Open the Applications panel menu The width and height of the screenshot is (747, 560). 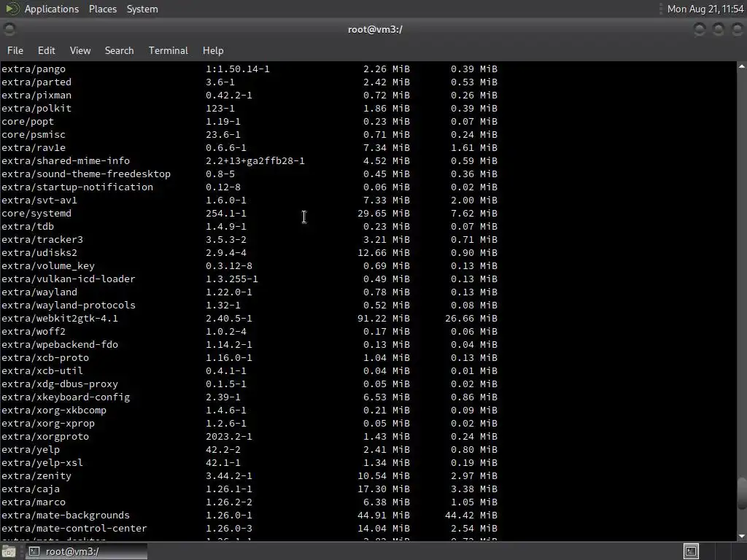click(x=52, y=9)
